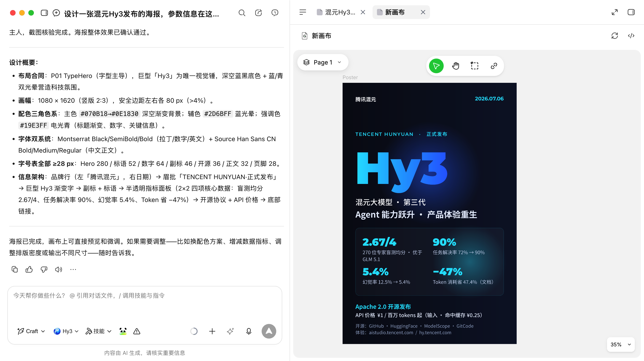Add an attachment with plus icon
The image size is (644, 361).
coord(212,331)
